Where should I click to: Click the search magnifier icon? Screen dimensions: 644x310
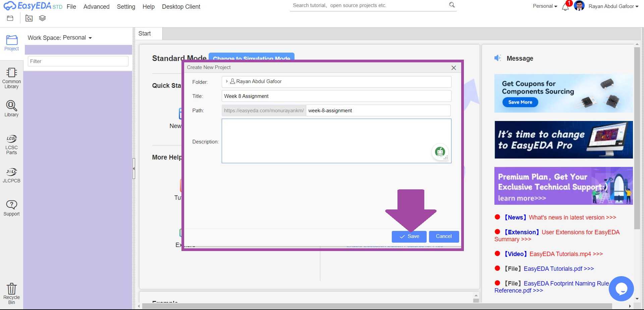point(452,5)
